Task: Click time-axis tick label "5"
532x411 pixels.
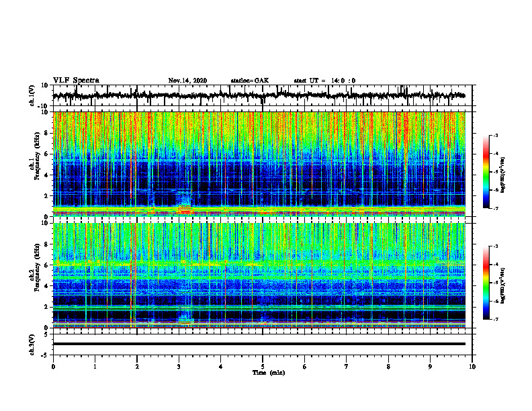Action: pos(263,367)
